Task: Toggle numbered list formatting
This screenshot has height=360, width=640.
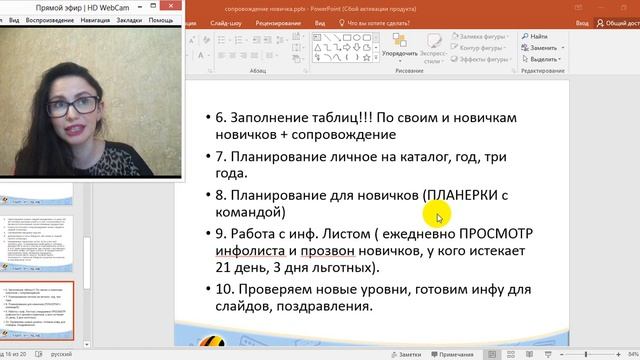Action: coord(240,40)
